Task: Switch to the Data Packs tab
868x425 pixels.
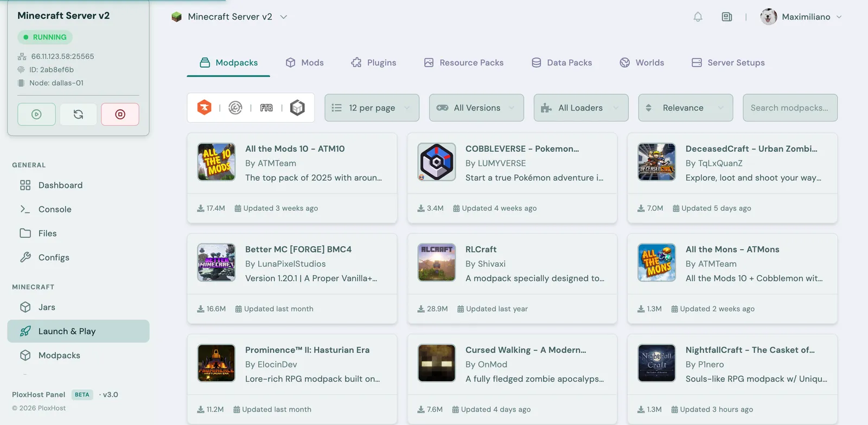Action: tap(562, 63)
